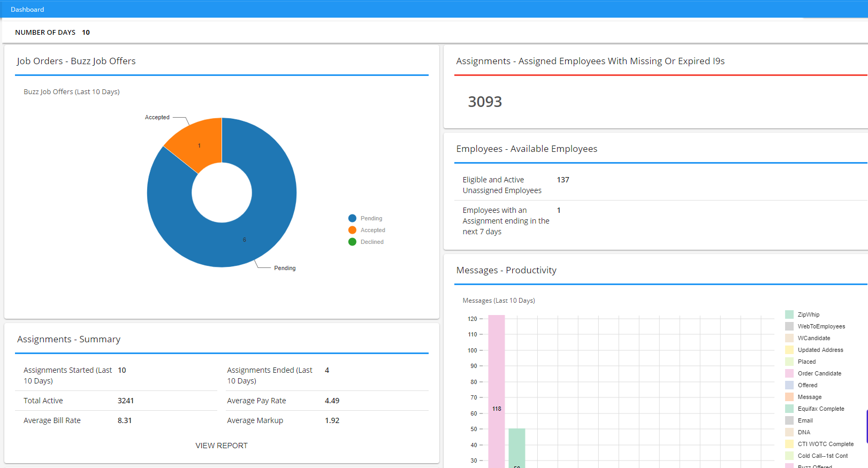Click the Number of Days value field
The image size is (868, 468).
point(86,33)
